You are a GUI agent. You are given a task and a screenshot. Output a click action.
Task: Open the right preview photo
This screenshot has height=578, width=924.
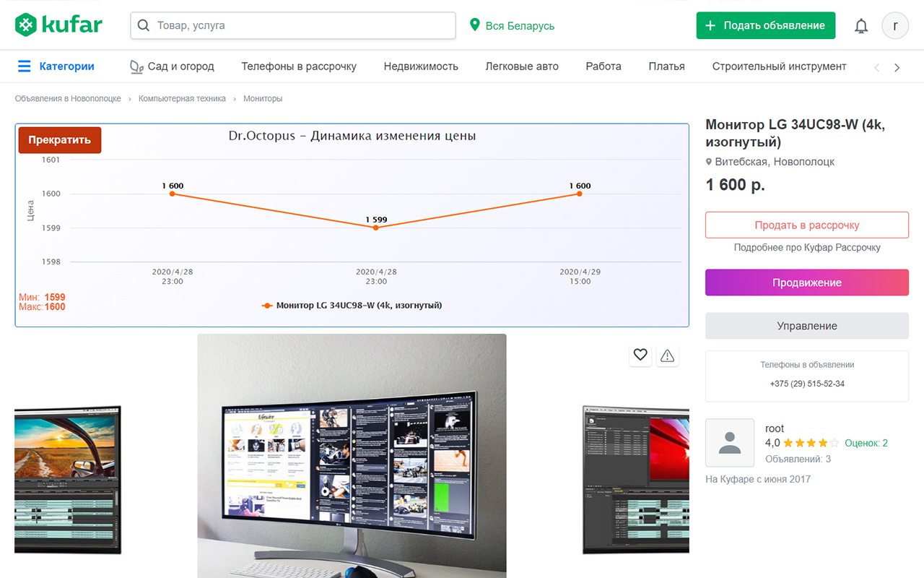pyautogui.click(x=636, y=480)
